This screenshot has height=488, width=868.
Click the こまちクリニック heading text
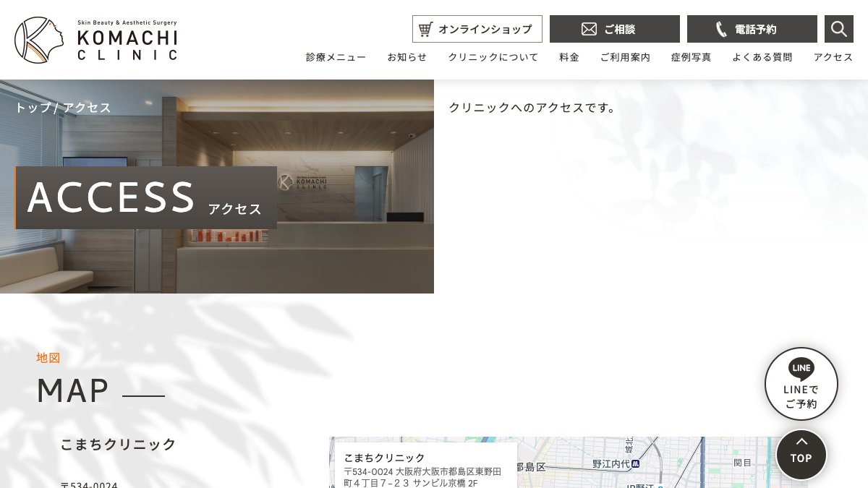(119, 444)
